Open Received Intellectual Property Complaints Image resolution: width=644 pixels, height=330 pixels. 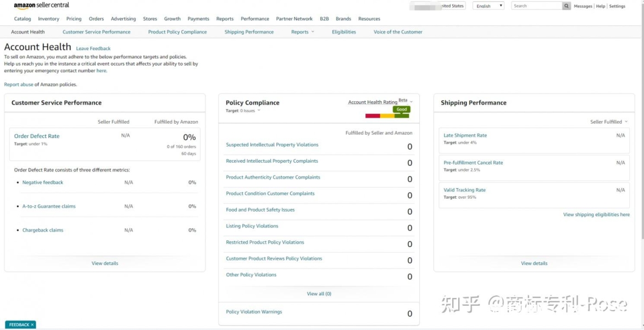pos(272,161)
